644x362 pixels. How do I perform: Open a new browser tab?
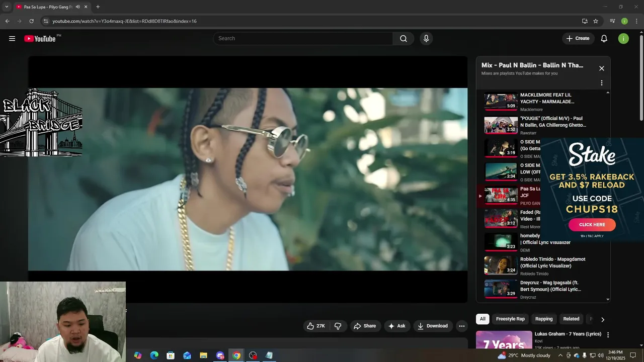pyautogui.click(x=98, y=7)
